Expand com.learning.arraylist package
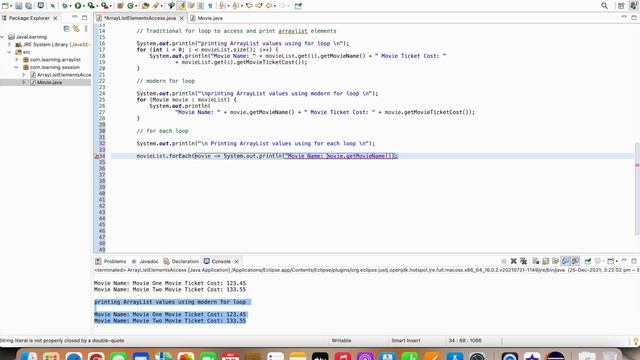 click(x=17, y=60)
